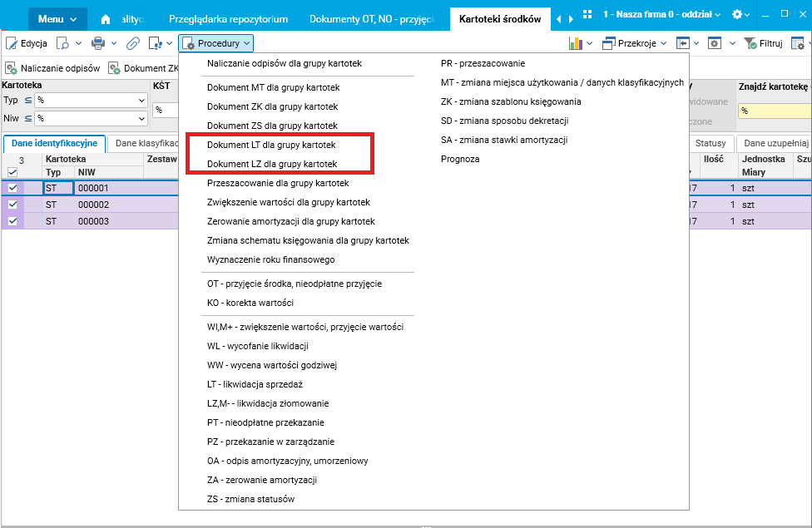The height and width of the screenshot is (528, 812).
Task: Click the Znajdź kartotekę search field
Action: point(775,111)
